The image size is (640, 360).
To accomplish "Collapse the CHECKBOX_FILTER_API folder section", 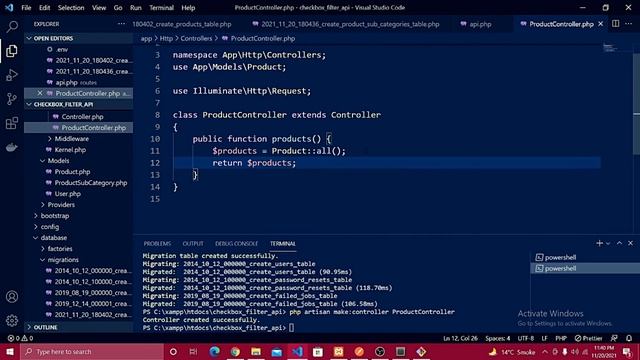I will (78, 104).
